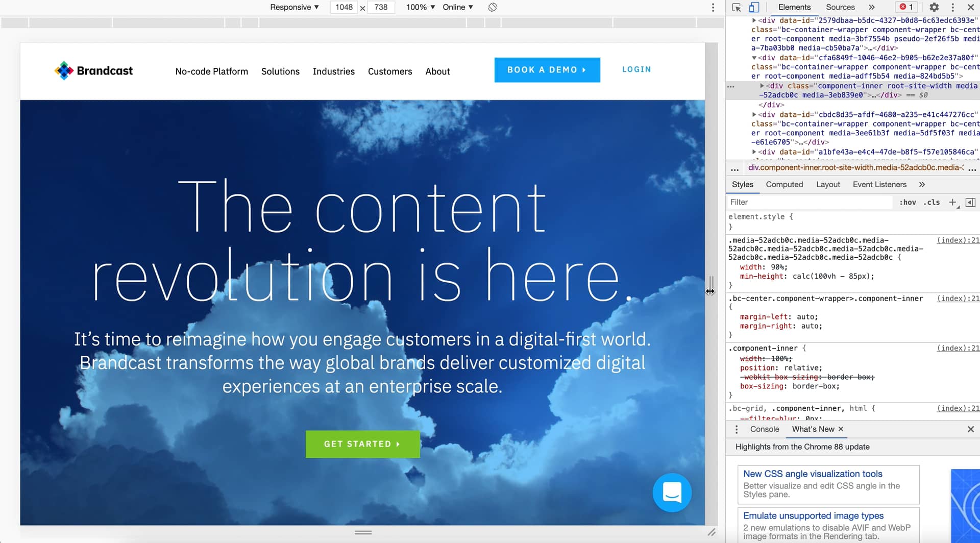Viewport: 980px width, 543px height.
Task: Open the DevTools customize kebab menu
Action: (x=952, y=7)
